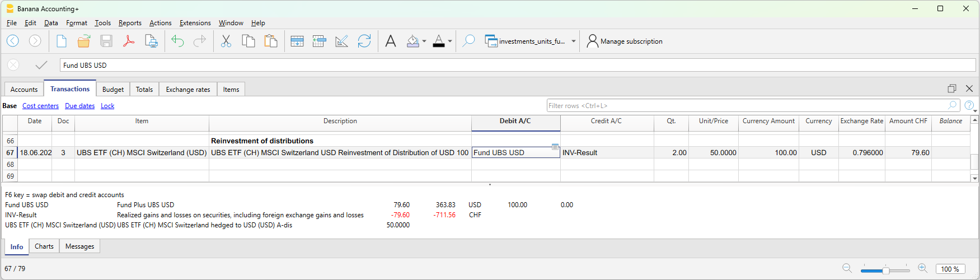
Task: Click the text color A icon
Action: tap(439, 41)
